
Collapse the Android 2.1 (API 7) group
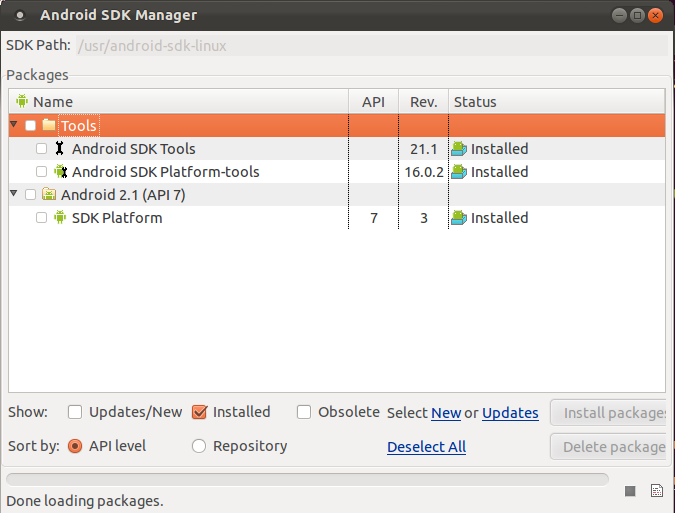pyautogui.click(x=14, y=193)
